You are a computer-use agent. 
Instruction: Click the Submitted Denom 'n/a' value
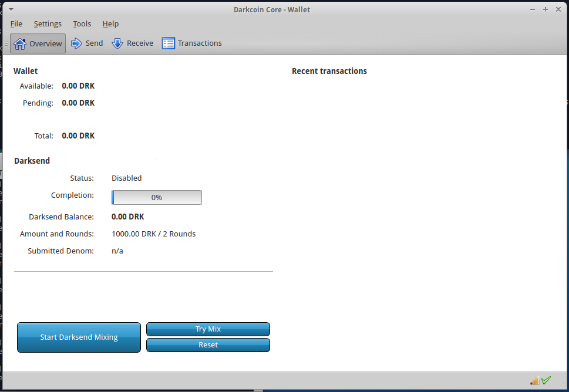tap(117, 251)
